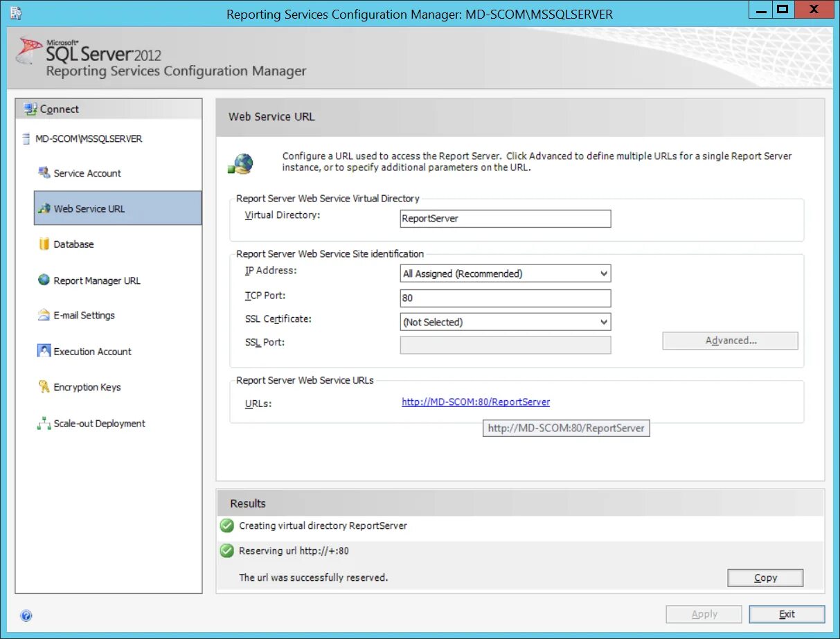Click the application icon in title bar

pos(16,13)
